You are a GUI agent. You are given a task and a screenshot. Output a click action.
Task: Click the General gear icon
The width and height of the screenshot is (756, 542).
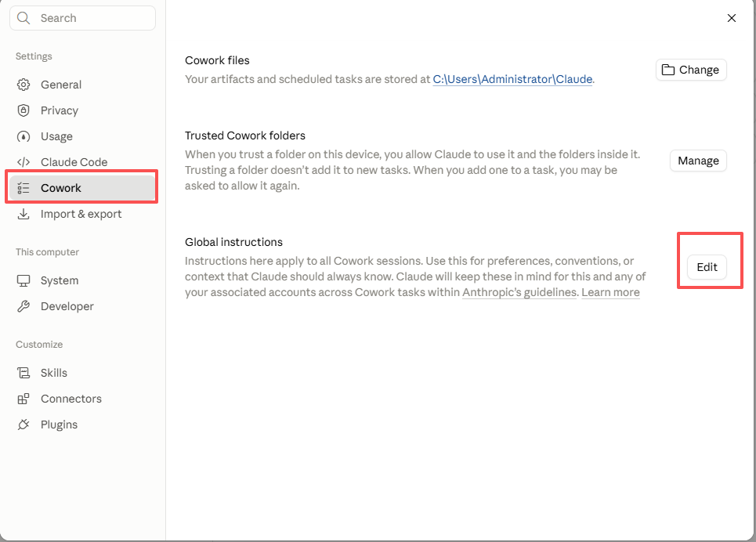click(x=24, y=85)
